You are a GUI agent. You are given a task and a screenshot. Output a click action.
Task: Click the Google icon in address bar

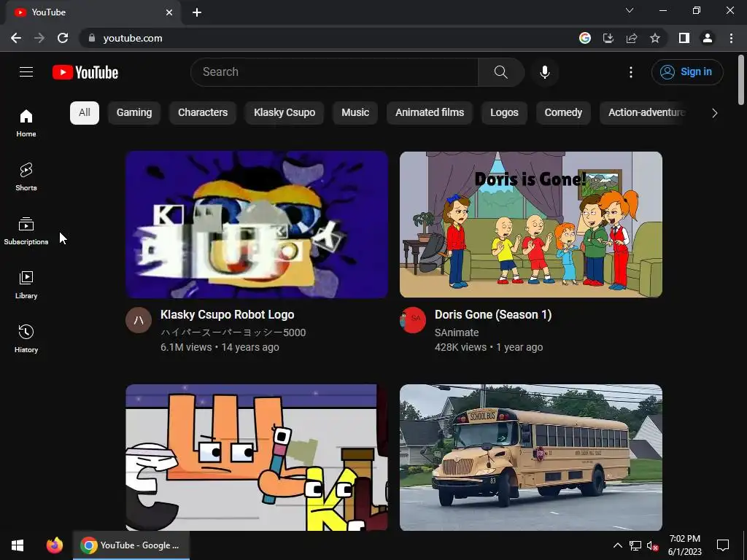584,38
